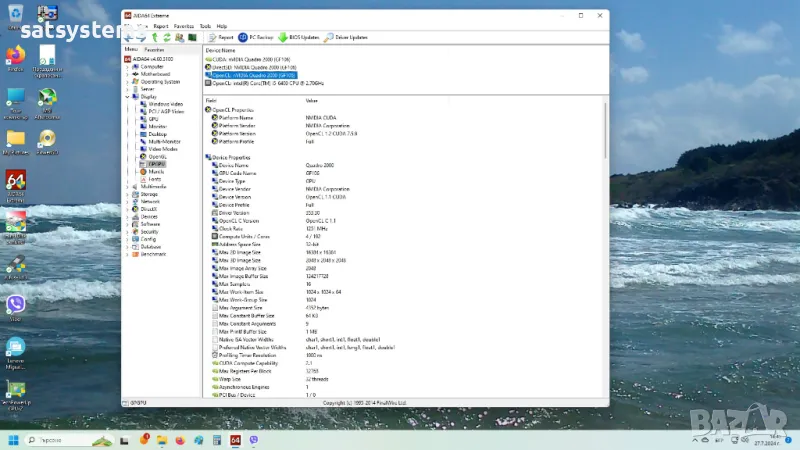Click the green Up arrow icon
Image resolution: width=800 pixels, height=450 pixels.
tap(154, 37)
